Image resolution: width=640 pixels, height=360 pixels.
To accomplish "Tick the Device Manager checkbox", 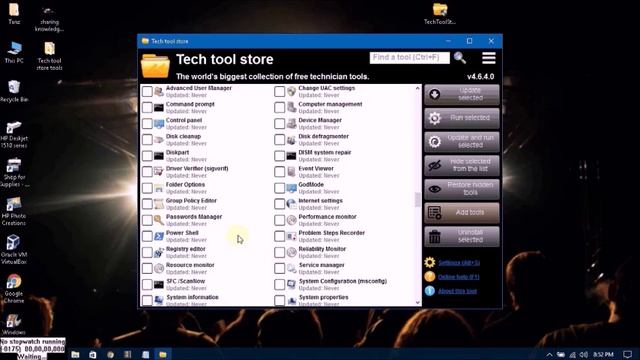I will [280, 124].
